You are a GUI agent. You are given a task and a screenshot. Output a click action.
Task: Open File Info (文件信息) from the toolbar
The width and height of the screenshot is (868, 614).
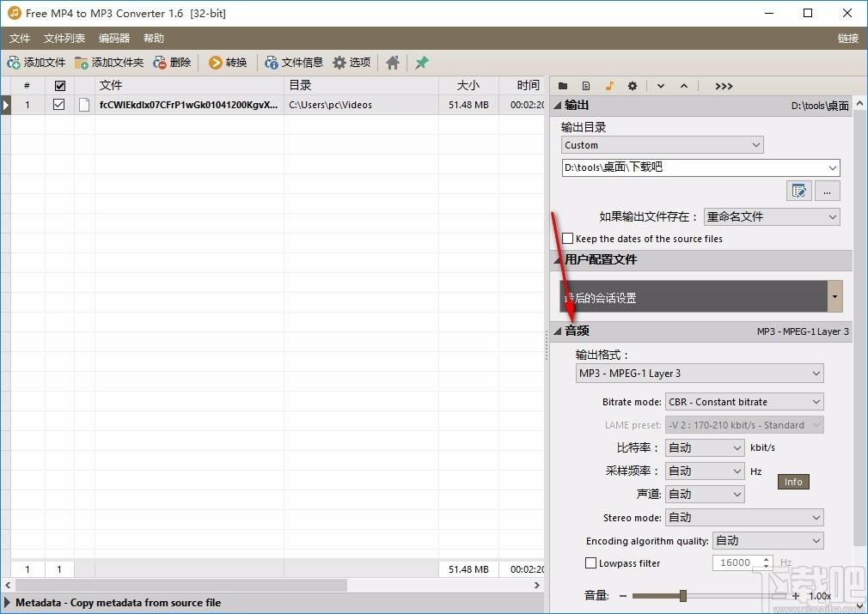(272, 63)
